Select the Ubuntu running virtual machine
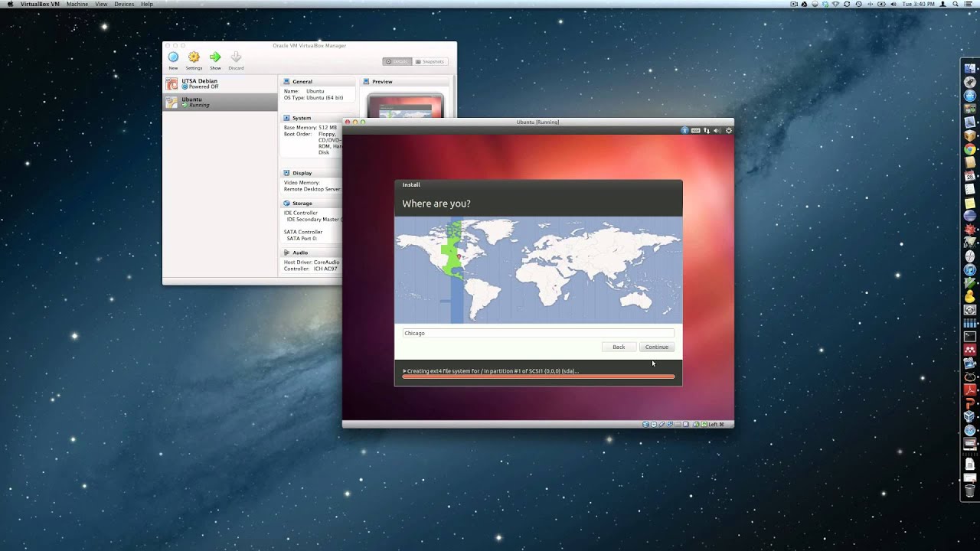980x551 pixels. [x=220, y=102]
